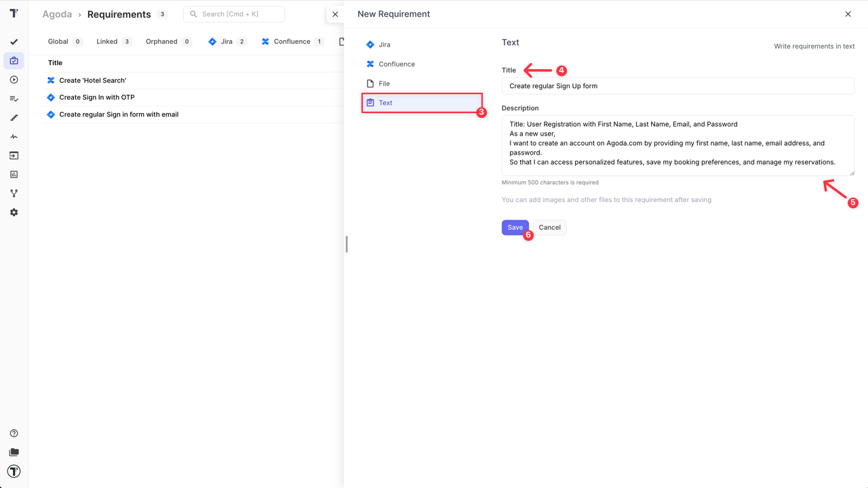This screenshot has height=488, width=868.
Task: Open Settings via the gear icon
Action: 14,212
